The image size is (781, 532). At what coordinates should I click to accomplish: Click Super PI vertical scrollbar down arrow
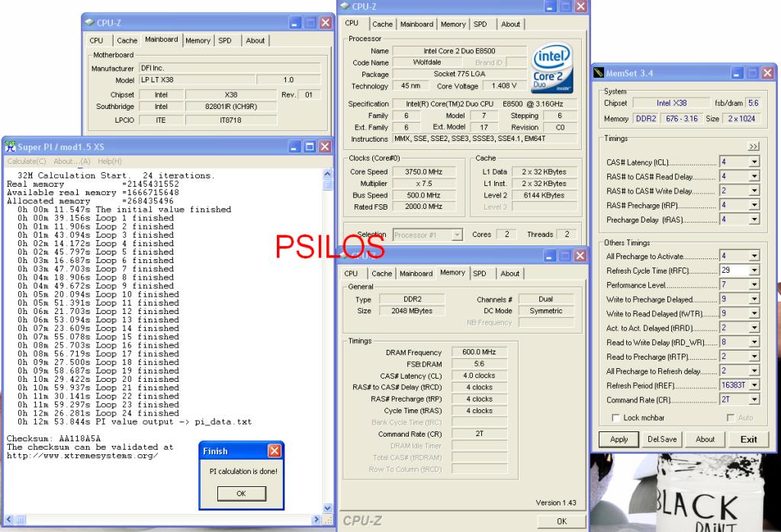click(327, 508)
